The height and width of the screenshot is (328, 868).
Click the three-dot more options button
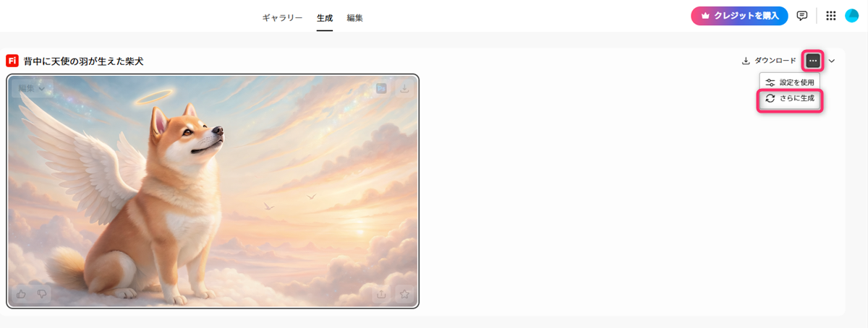[813, 61]
